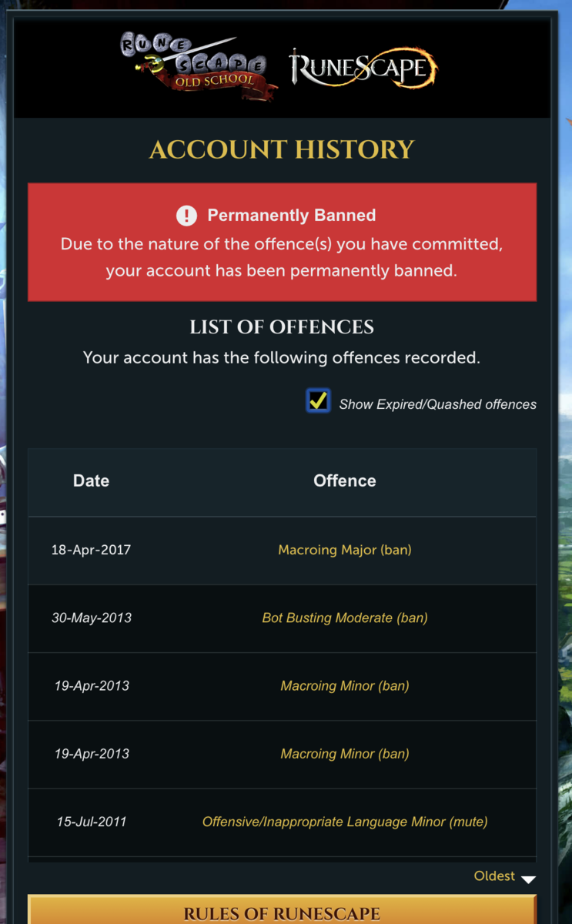Click the Permanently Banned heading
The height and width of the screenshot is (924, 572).
coord(291,216)
